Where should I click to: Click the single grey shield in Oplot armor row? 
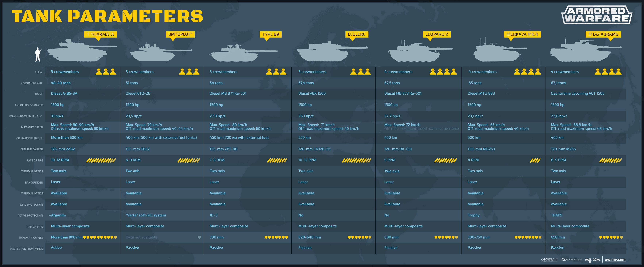click(x=199, y=237)
